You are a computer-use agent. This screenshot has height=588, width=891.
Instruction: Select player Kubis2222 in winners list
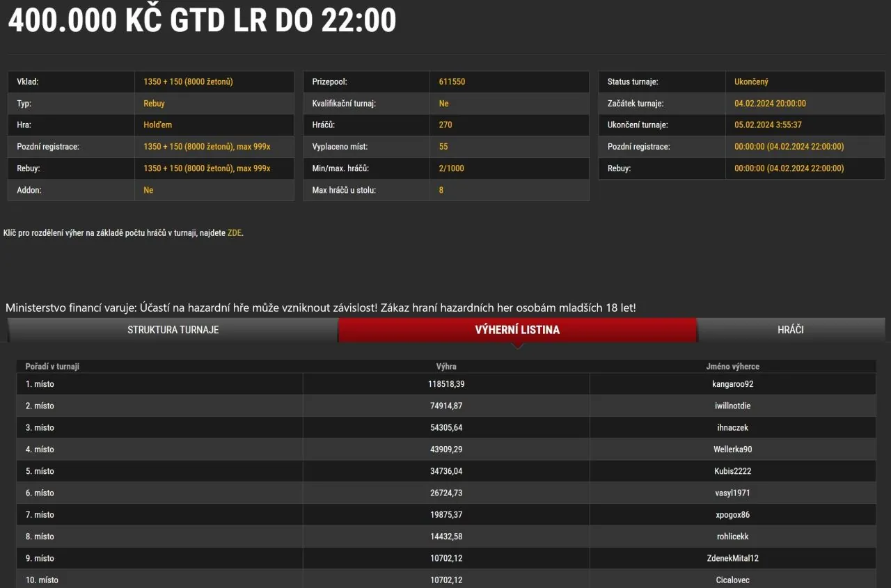[732, 471]
